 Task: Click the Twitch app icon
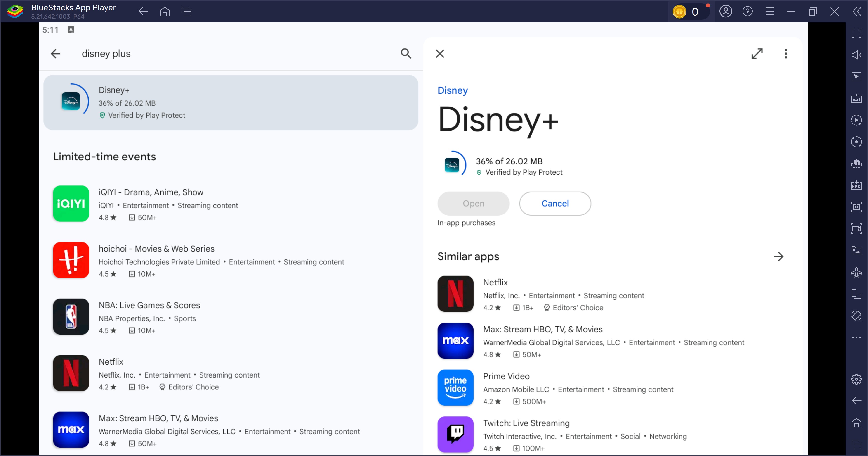click(455, 435)
